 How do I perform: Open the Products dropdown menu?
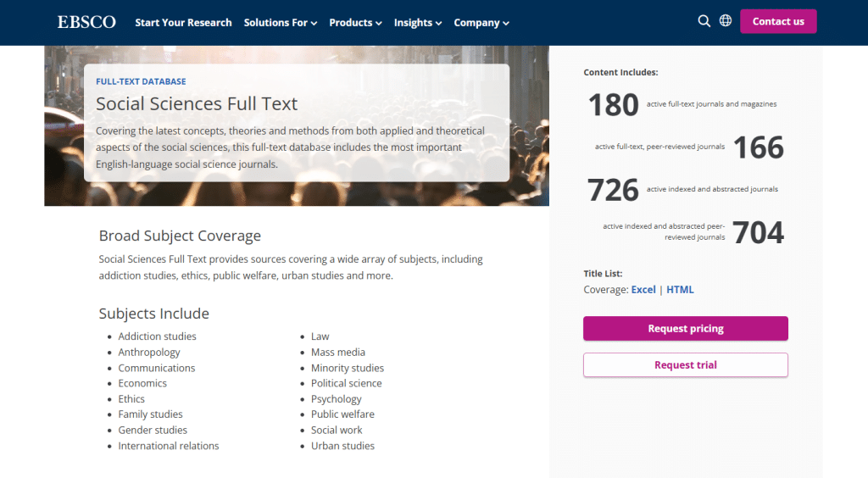click(x=355, y=23)
